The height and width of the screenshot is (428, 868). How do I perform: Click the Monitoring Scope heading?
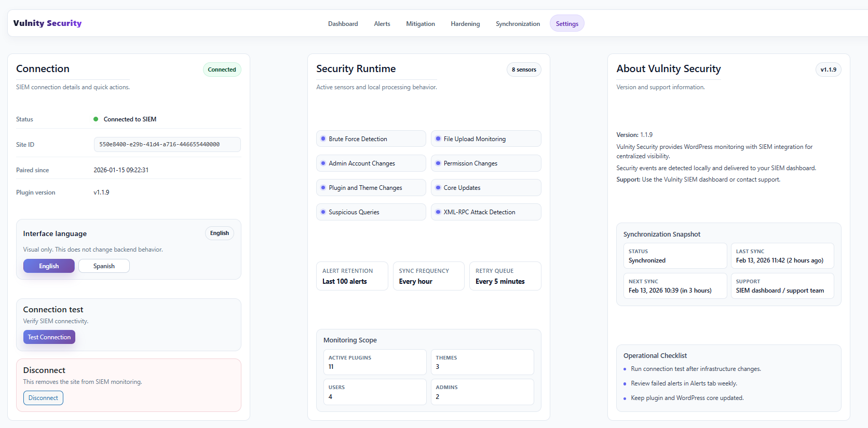350,340
